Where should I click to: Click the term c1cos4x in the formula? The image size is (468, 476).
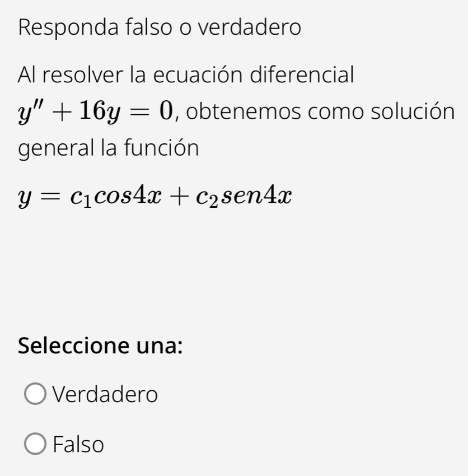coord(118,196)
